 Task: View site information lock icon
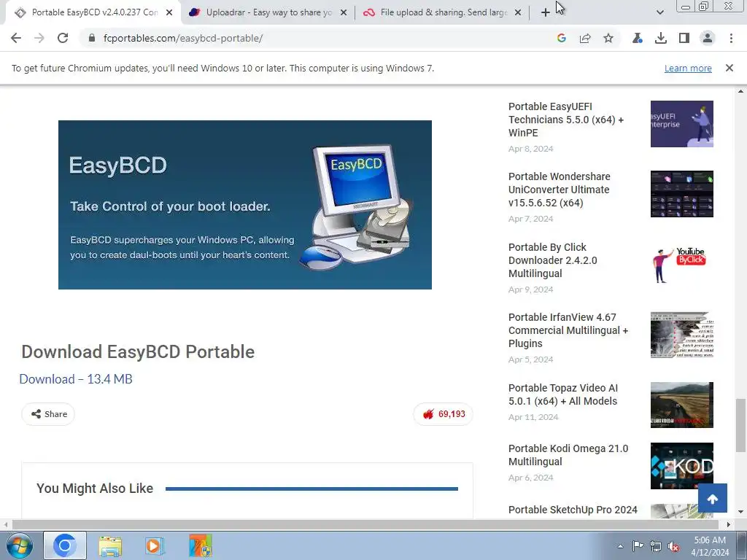[x=92, y=38]
